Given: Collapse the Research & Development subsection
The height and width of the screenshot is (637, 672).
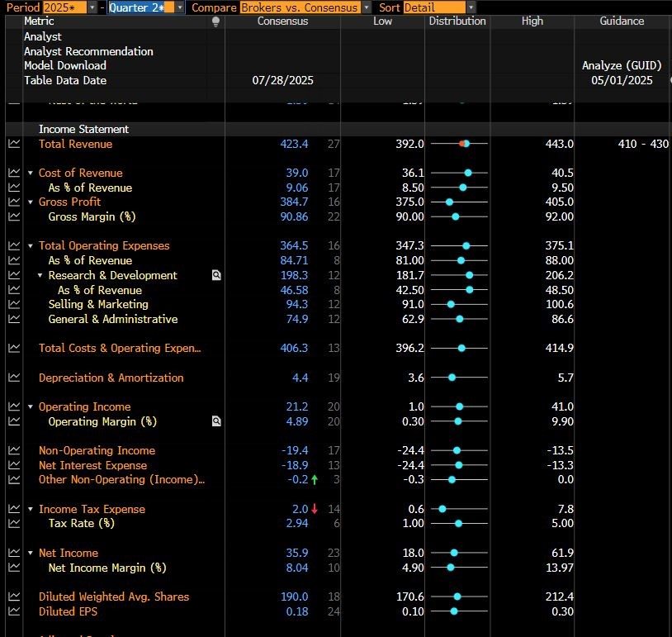Looking at the screenshot, I should (x=40, y=275).
